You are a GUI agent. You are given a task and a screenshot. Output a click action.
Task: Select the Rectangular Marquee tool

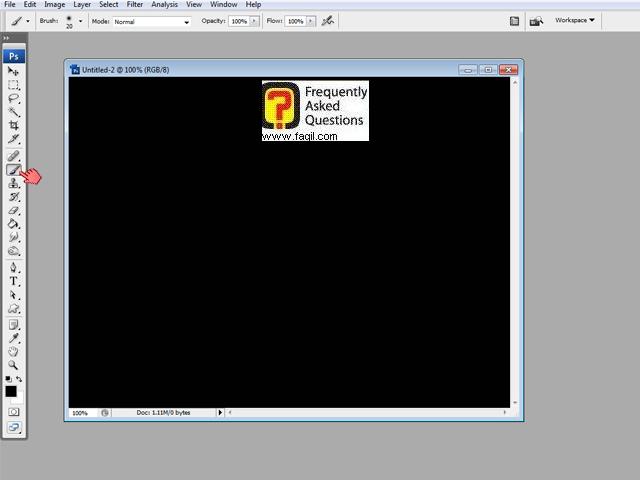tap(14, 85)
